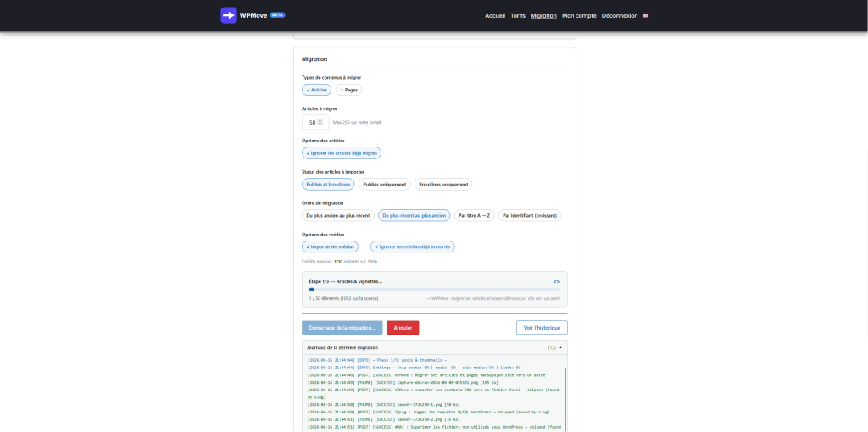Click the articles count field showing 50
Image resolution: width=868 pixels, height=432 pixels.
click(x=315, y=122)
